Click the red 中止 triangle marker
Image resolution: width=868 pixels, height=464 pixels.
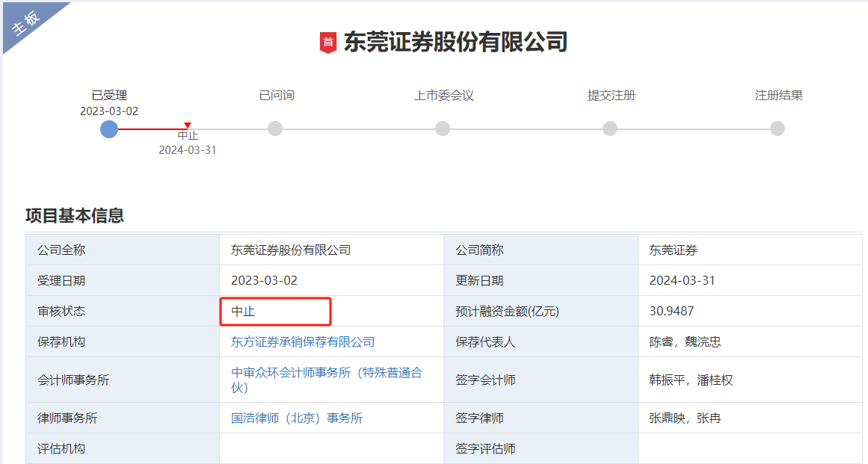pyautogui.click(x=188, y=126)
